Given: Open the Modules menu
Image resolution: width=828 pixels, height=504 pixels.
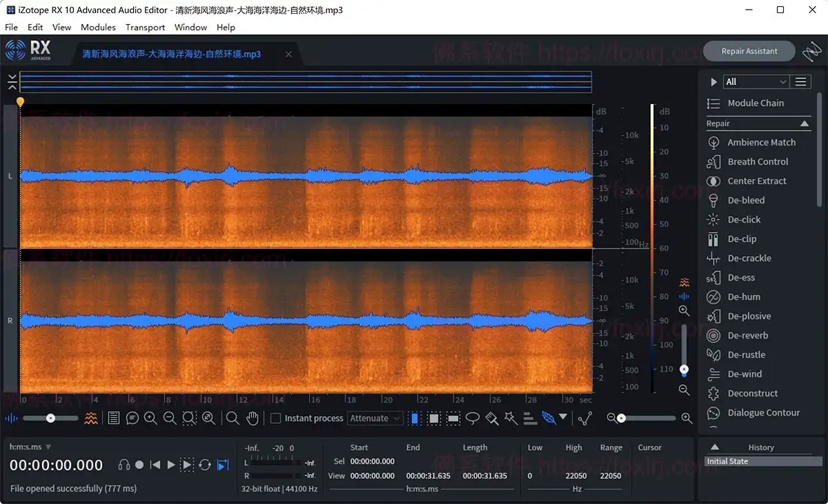Looking at the screenshot, I should (x=98, y=27).
